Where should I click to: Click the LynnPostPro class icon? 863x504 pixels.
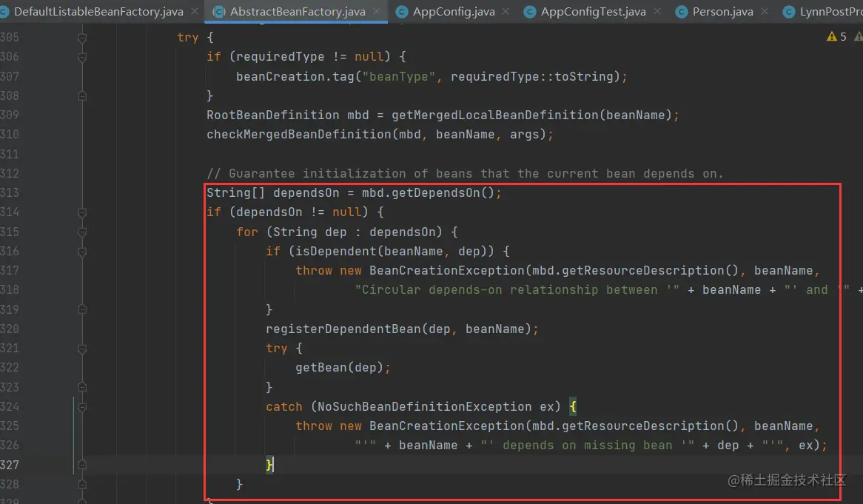coord(789,12)
